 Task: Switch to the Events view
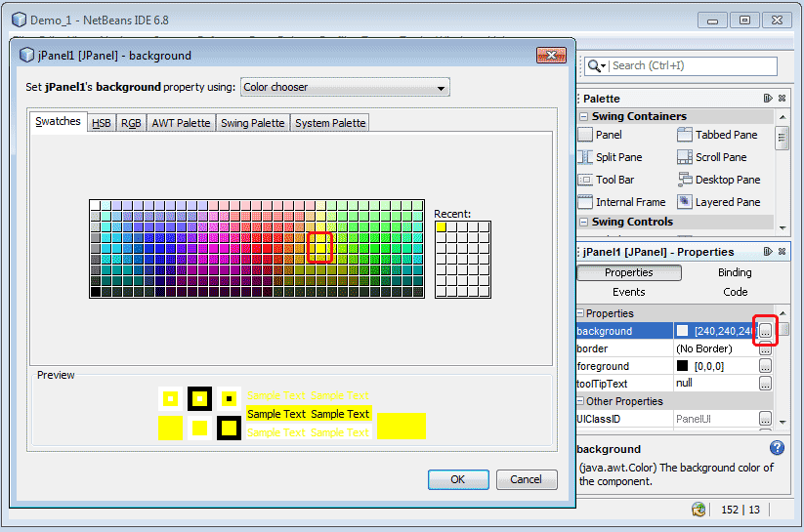pos(629,292)
